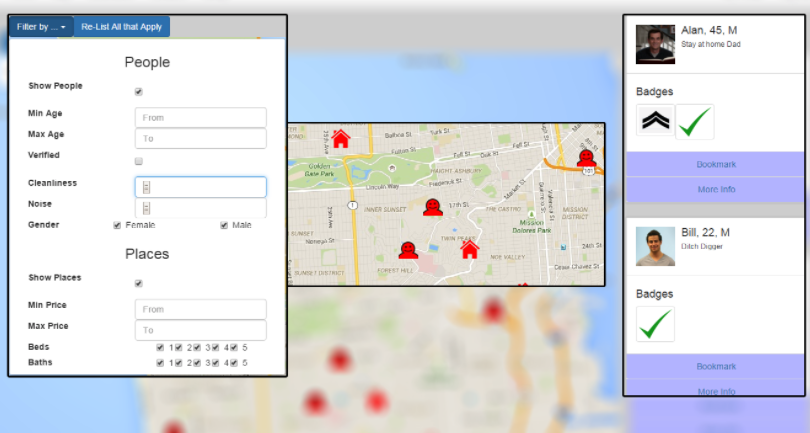The height and width of the screenshot is (433, 810).
Task: Uncheck the Baths 2 checkbox
Action: pos(179,363)
